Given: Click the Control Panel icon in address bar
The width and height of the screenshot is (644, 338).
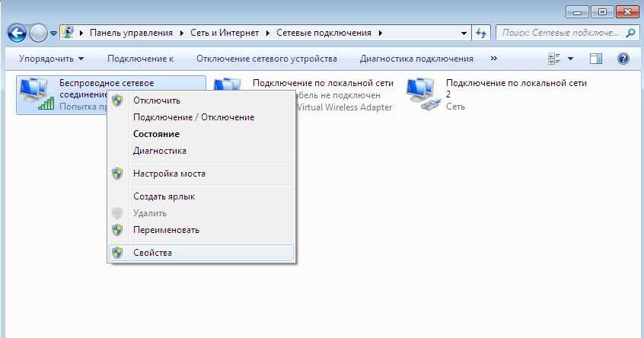Looking at the screenshot, I should (x=68, y=33).
